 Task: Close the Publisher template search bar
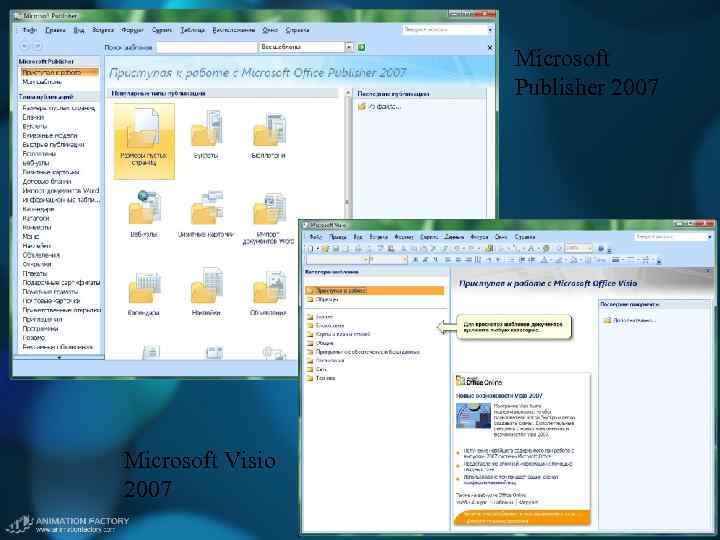(489, 47)
